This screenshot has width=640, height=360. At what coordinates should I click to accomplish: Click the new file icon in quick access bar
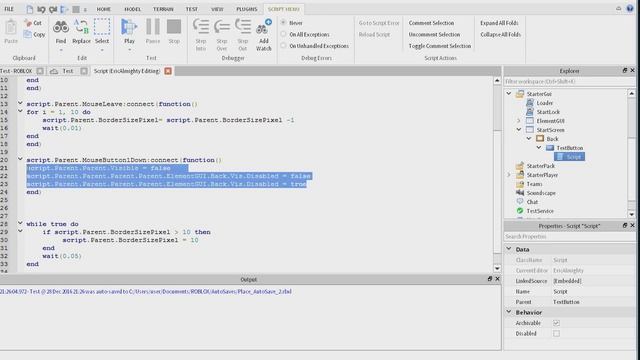point(29,9)
